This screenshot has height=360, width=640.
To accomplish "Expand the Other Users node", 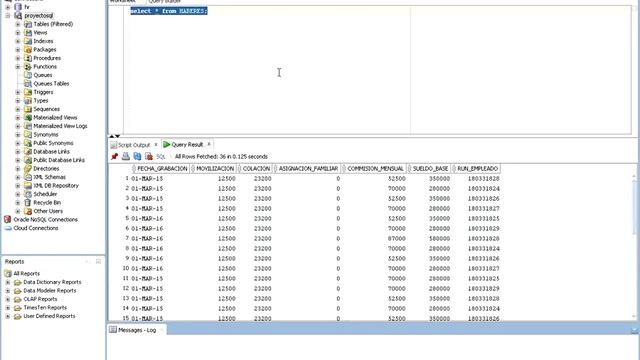I will [x=18, y=211].
